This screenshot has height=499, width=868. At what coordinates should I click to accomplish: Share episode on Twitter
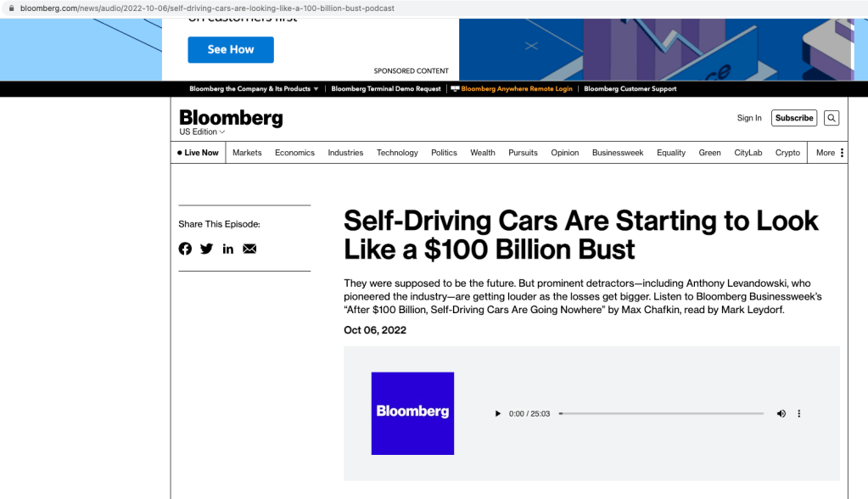coord(207,249)
